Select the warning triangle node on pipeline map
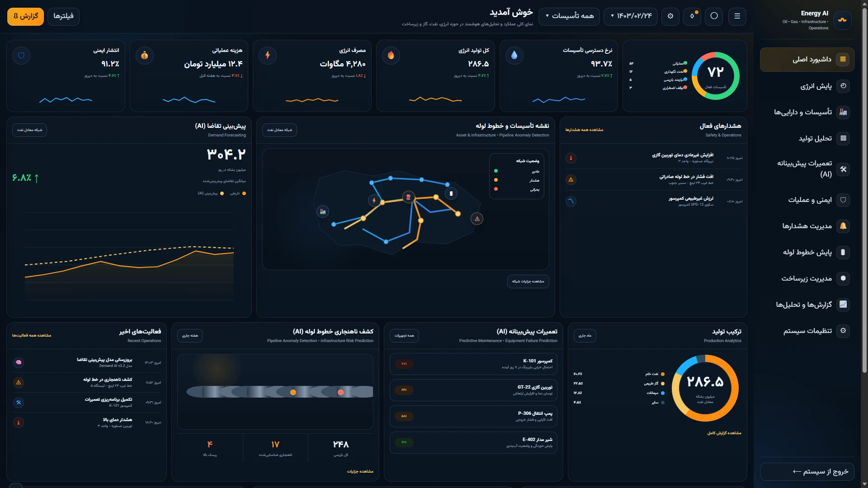868x488 pixels. point(477,219)
